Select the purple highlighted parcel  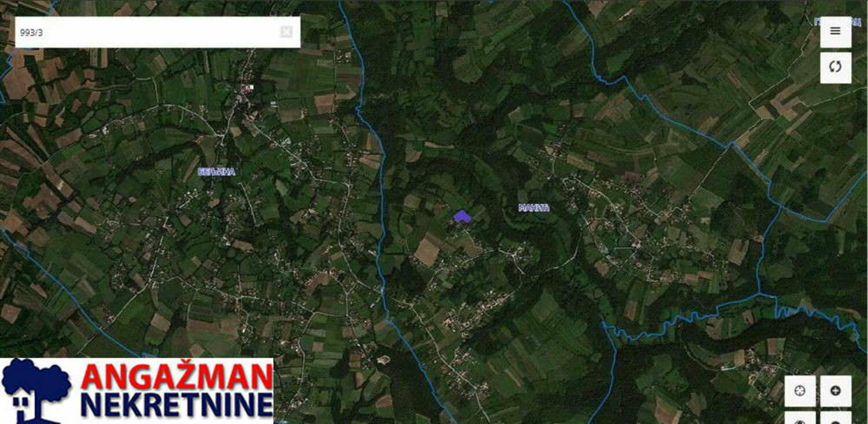coord(461,217)
